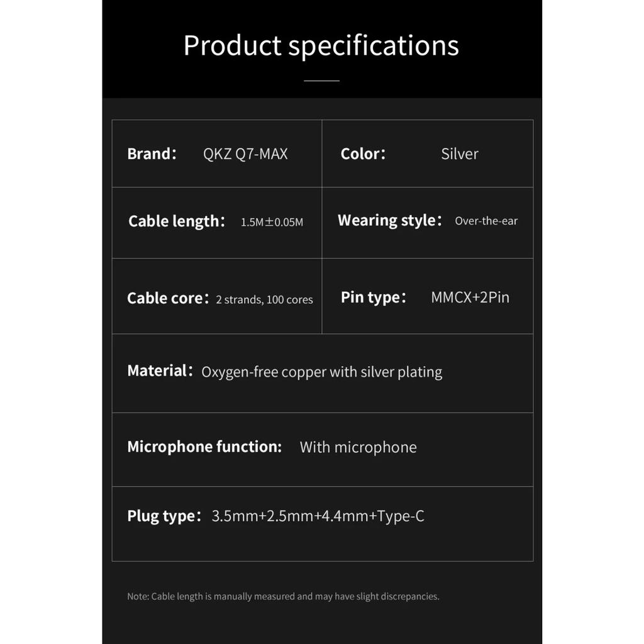Click the "Product specifications" heading
644x644 pixels.
pos(321,45)
